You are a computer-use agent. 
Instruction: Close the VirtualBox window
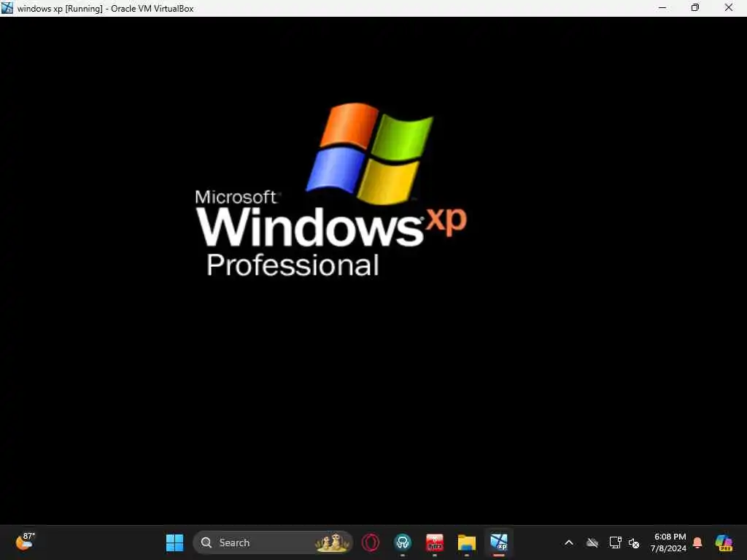pos(729,7)
